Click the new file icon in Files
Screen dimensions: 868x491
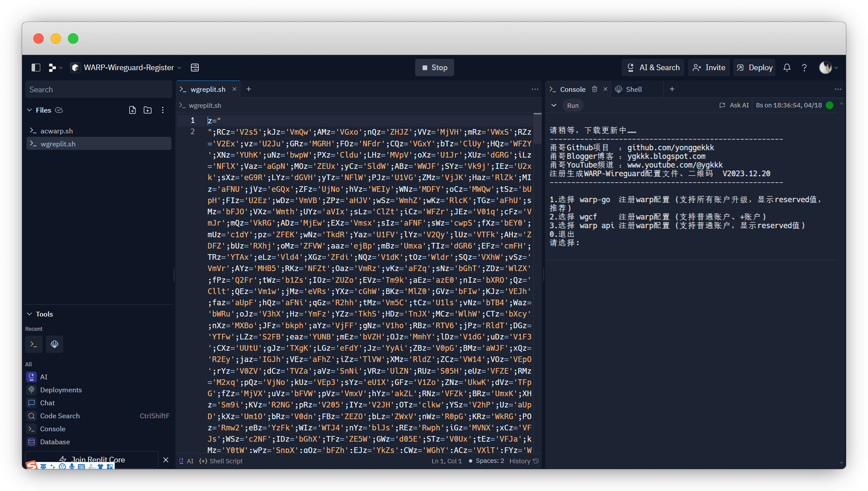point(132,110)
